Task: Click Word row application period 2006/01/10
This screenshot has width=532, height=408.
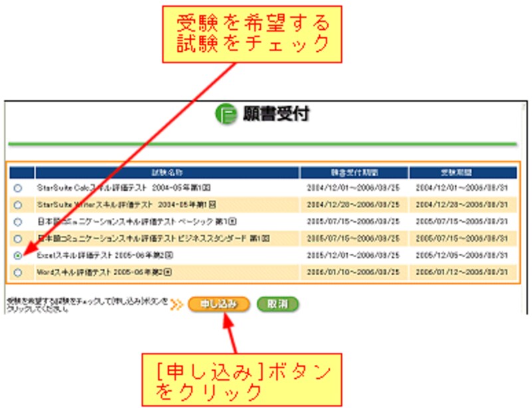Action: [x=353, y=272]
